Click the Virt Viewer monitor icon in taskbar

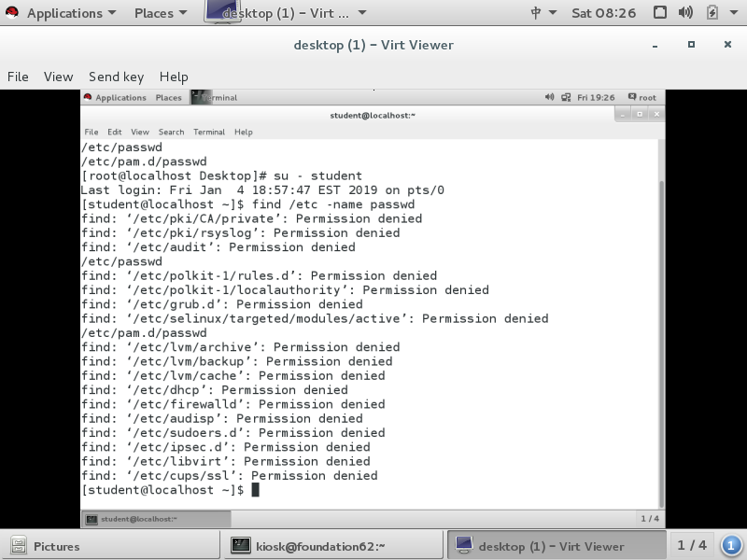464,546
